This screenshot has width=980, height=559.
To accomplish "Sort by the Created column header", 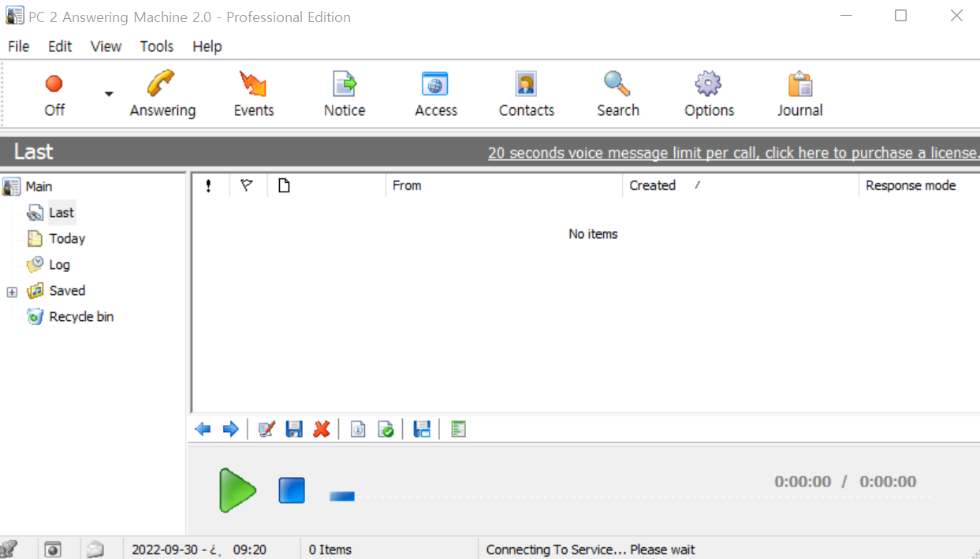I will pos(740,186).
